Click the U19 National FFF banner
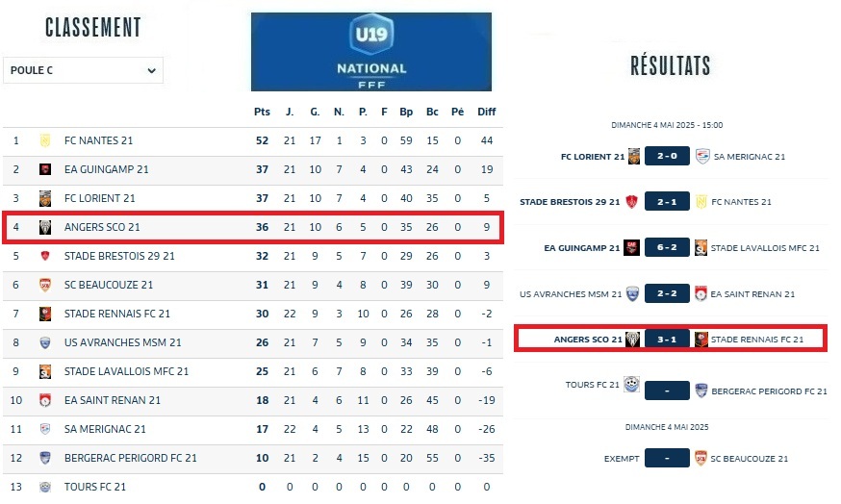This screenshot has width=841, height=504. coord(371,51)
